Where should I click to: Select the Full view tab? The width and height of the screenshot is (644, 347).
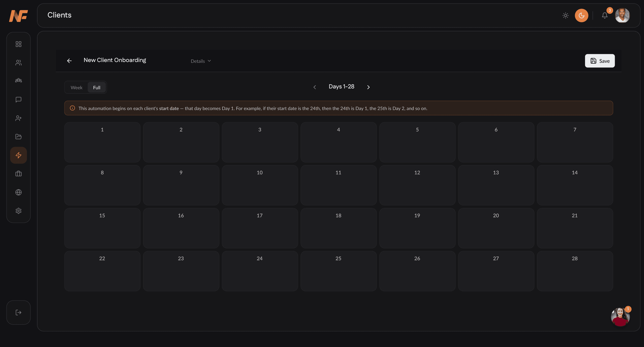97,88
